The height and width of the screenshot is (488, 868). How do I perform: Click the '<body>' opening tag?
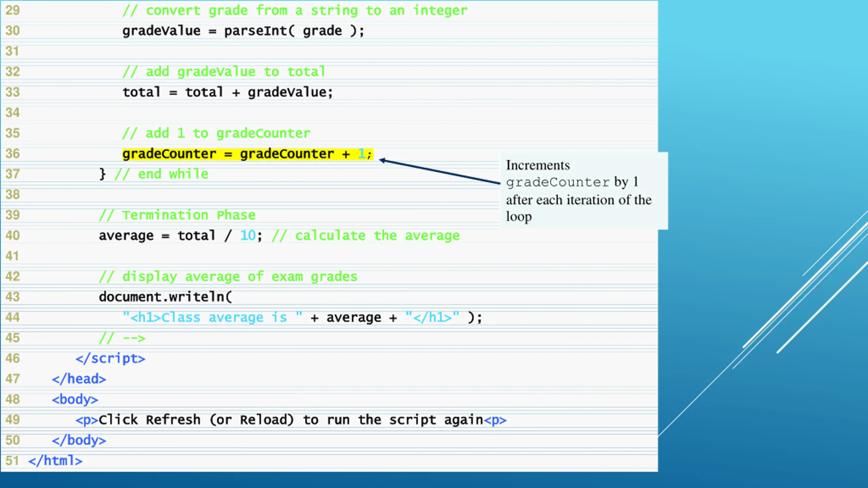coord(75,400)
